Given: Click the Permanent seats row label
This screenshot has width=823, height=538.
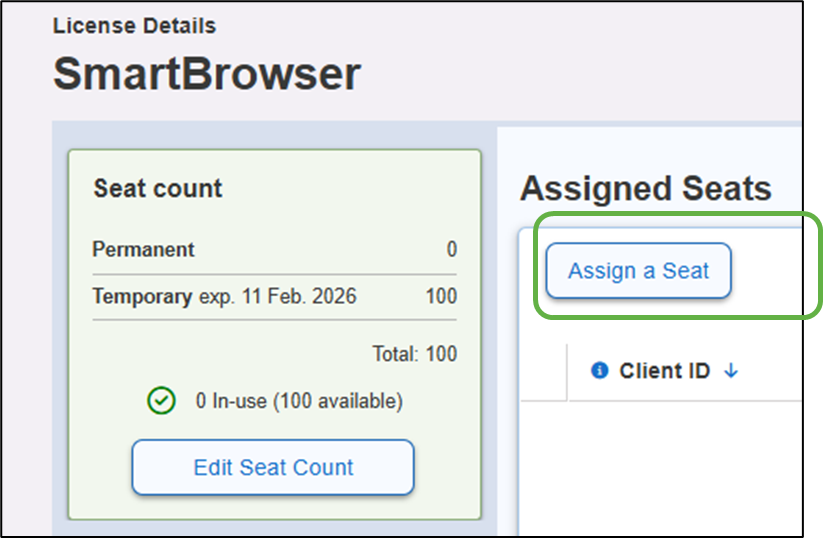Looking at the screenshot, I should click(143, 249).
